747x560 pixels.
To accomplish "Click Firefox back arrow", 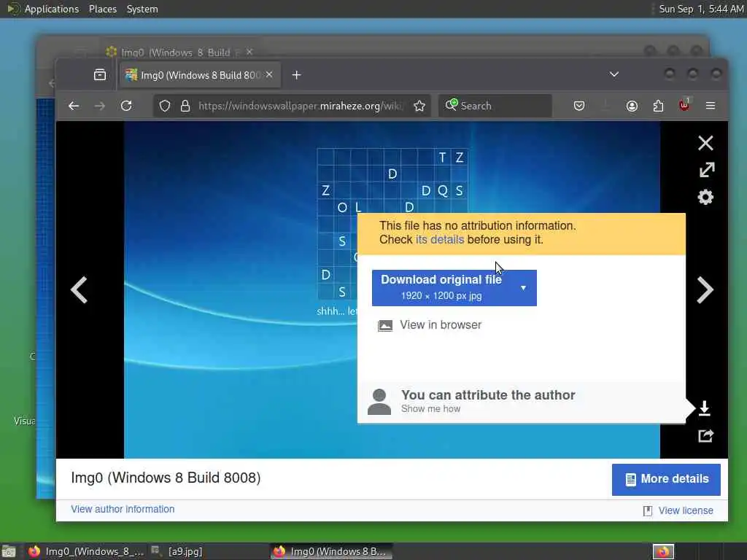I will pos(74,106).
